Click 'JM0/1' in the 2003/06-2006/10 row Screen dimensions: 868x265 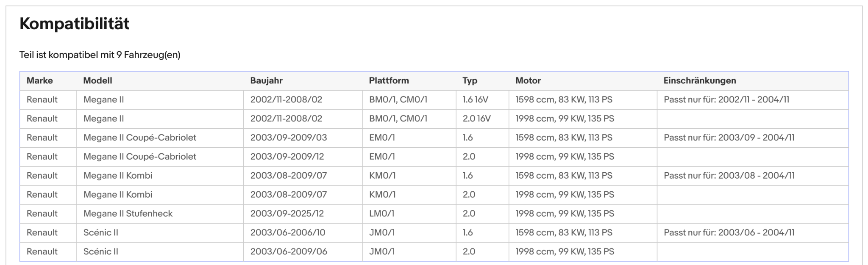coord(382,232)
